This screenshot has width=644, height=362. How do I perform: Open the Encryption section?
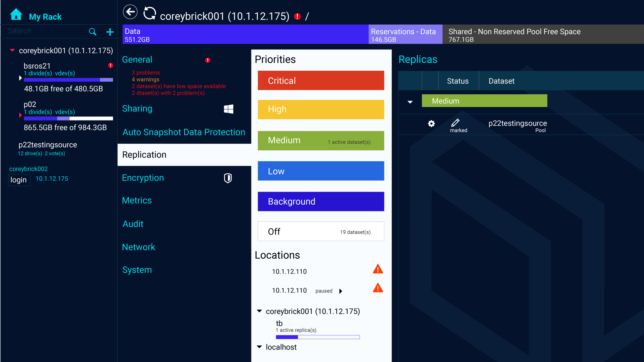click(143, 178)
